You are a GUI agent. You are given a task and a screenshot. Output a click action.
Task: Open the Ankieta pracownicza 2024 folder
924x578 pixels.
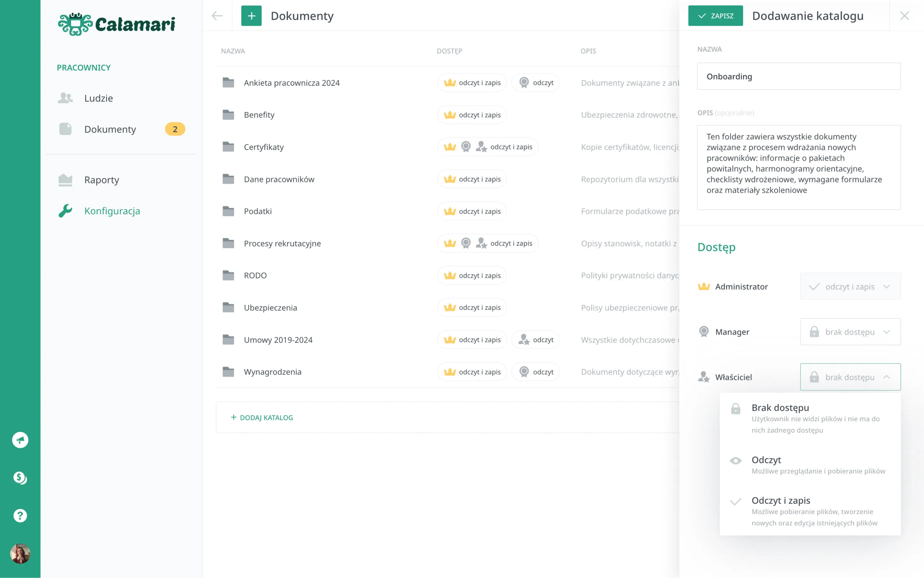pyautogui.click(x=291, y=83)
